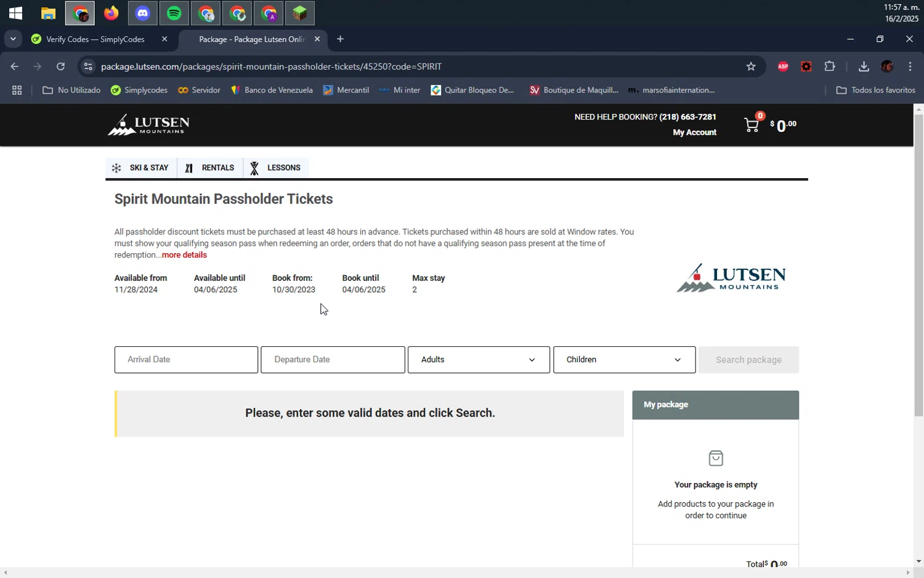Click the phone number (218) 663-7281
The width and height of the screenshot is (924, 578).
coord(687,117)
